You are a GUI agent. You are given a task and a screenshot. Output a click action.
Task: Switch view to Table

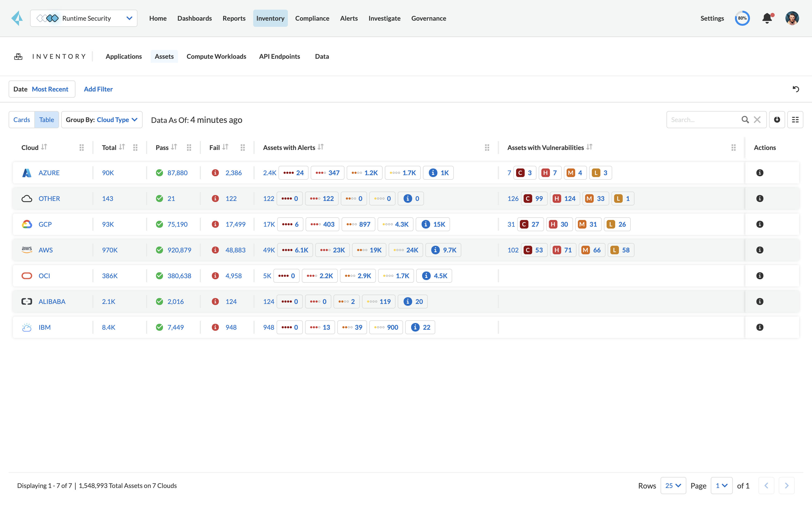[x=46, y=120]
